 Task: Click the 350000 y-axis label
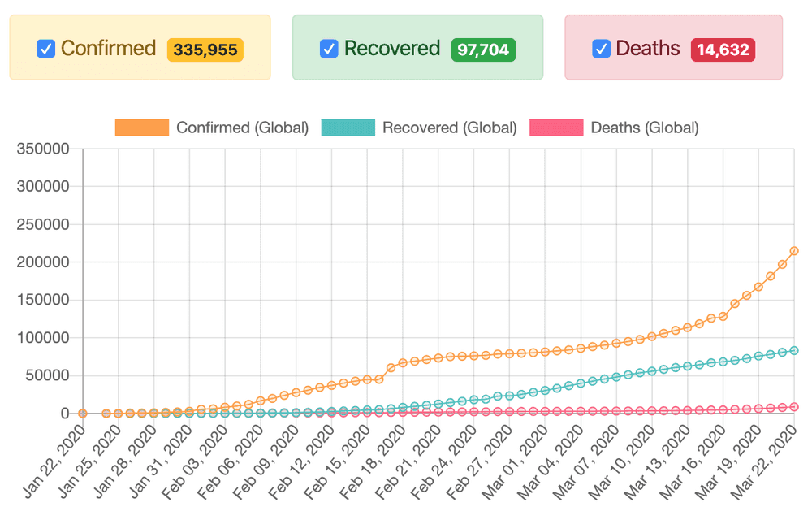[x=43, y=149]
